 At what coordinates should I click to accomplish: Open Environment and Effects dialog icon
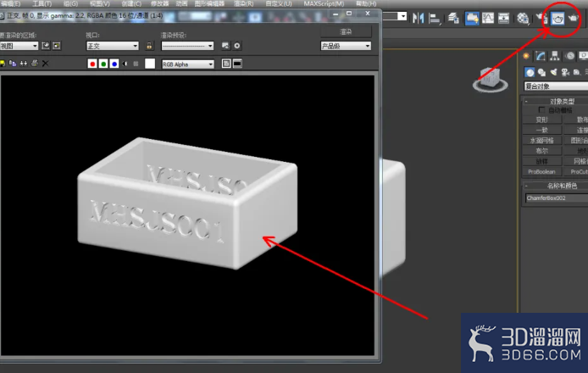pos(237,46)
